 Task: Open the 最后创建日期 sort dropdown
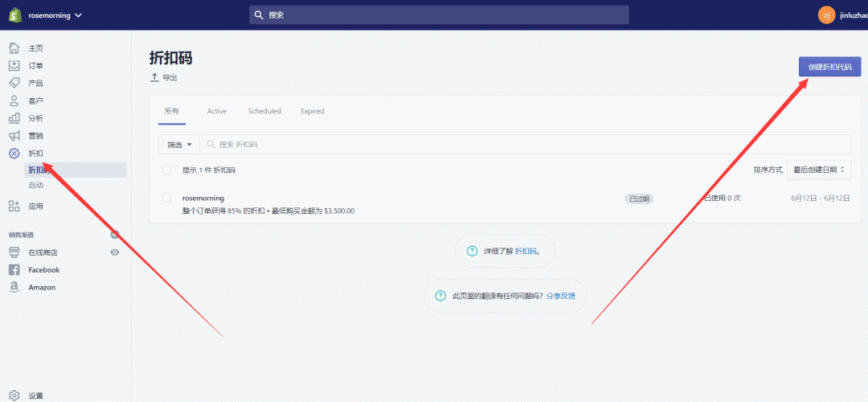(x=819, y=170)
